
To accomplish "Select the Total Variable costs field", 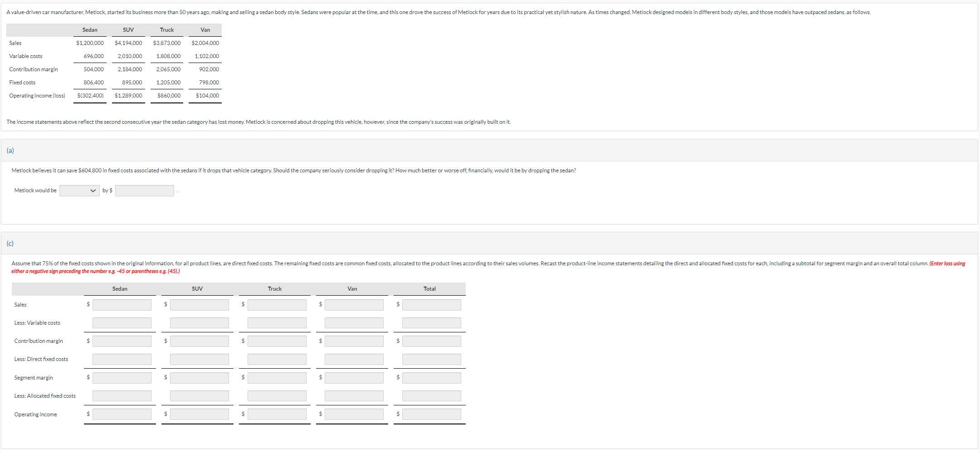I will coord(432,323).
